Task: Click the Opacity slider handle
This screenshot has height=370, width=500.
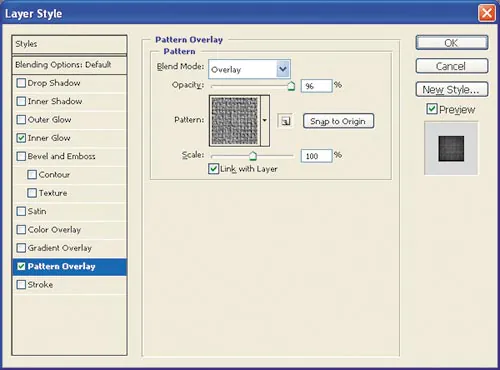Action: point(291,86)
